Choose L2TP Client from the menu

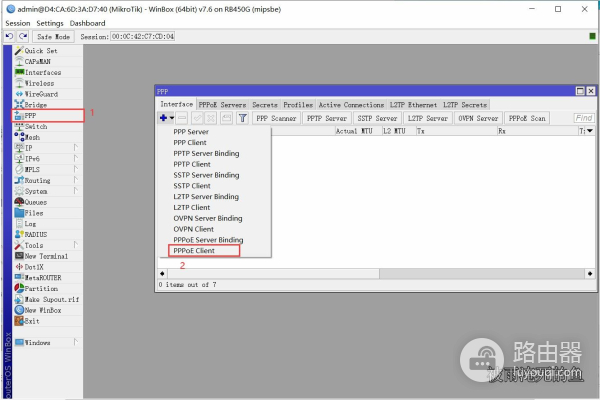point(192,207)
